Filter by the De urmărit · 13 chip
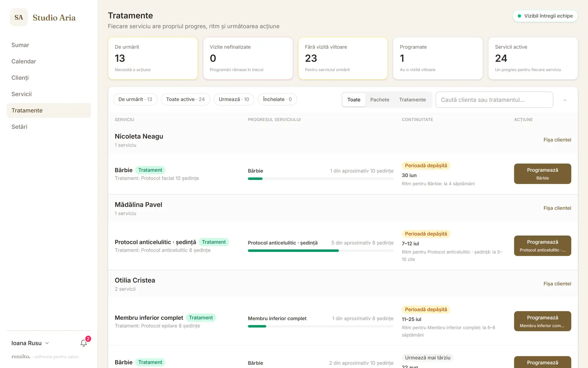The height and width of the screenshot is (368, 588). (135, 99)
